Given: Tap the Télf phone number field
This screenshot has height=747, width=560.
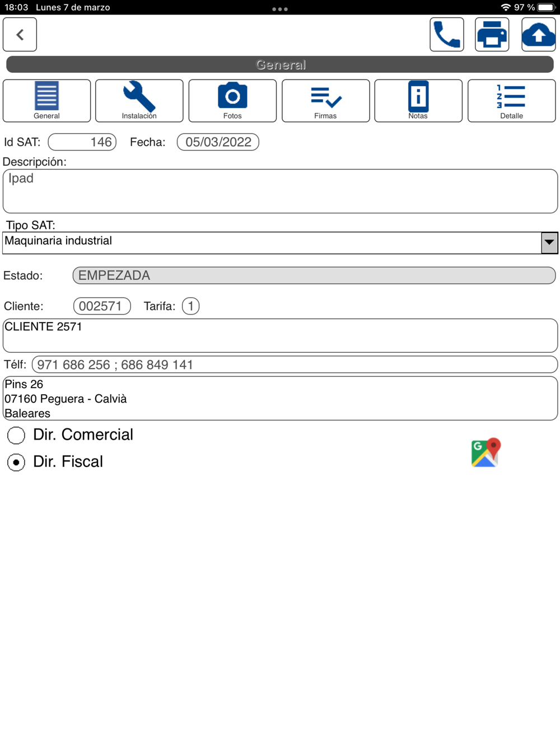Looking at the screenshot, I should click(295, 365).
